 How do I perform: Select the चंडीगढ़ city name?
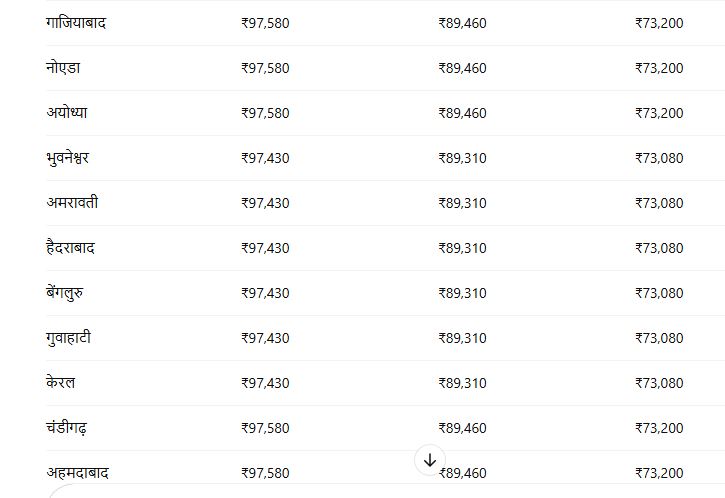point(67,428)
